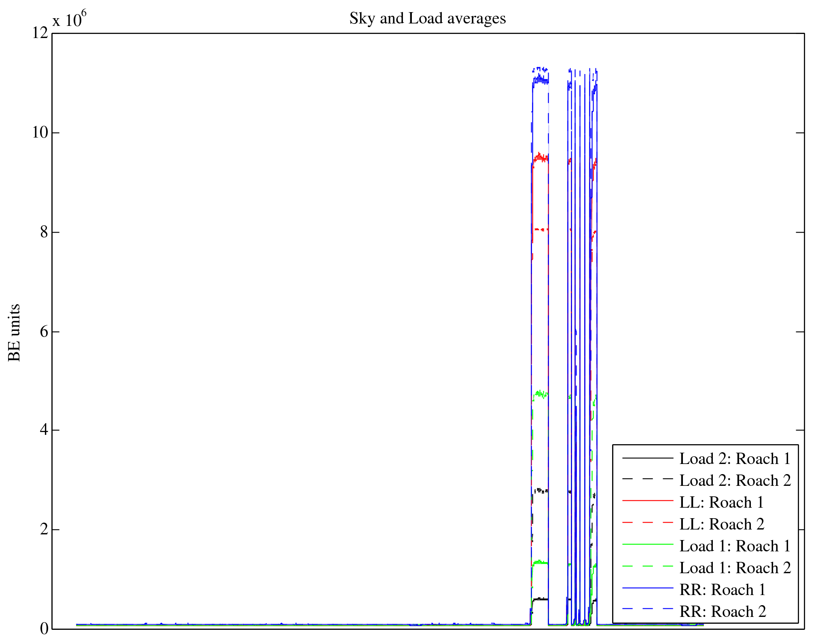Image resolution: width=816 pixels, height=644 pixels.
Task: Click the dashed red legend line sample
Action: pos(647,523)
